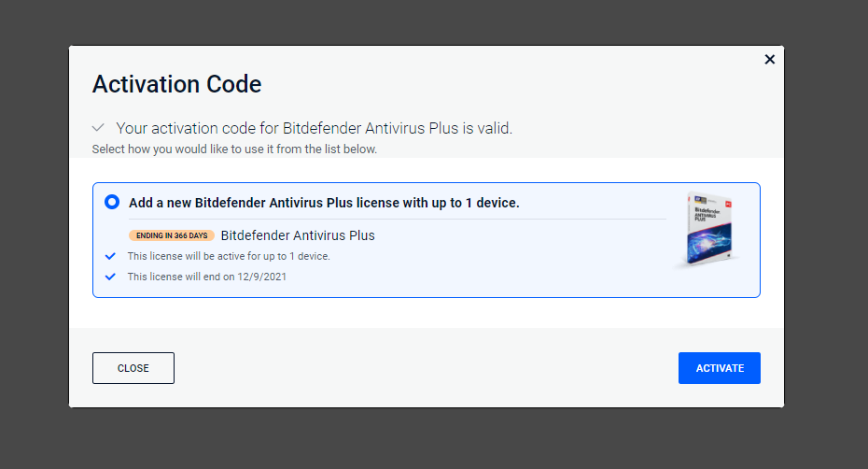Screen dimensions: 868x469
Task: Click the Bitdefender Antivirus Plus box image
Action: 708,230
